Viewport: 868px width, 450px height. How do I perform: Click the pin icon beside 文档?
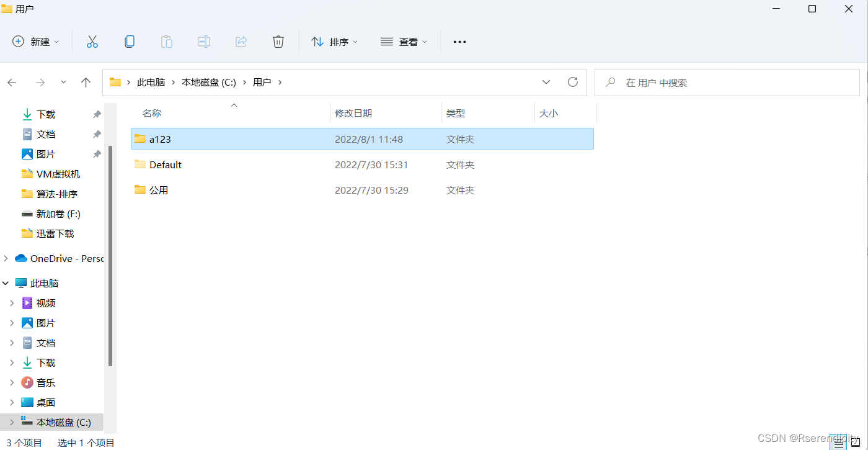97,134
